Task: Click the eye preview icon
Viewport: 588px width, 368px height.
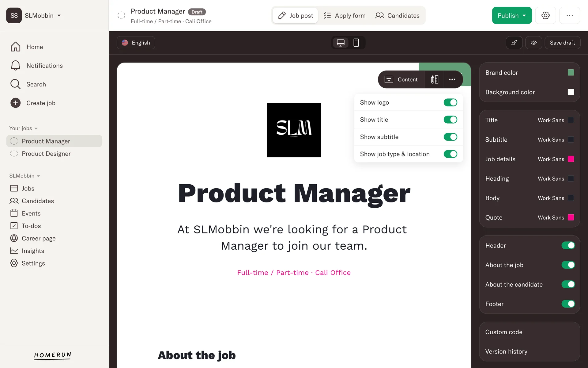Action: point(533,43)
